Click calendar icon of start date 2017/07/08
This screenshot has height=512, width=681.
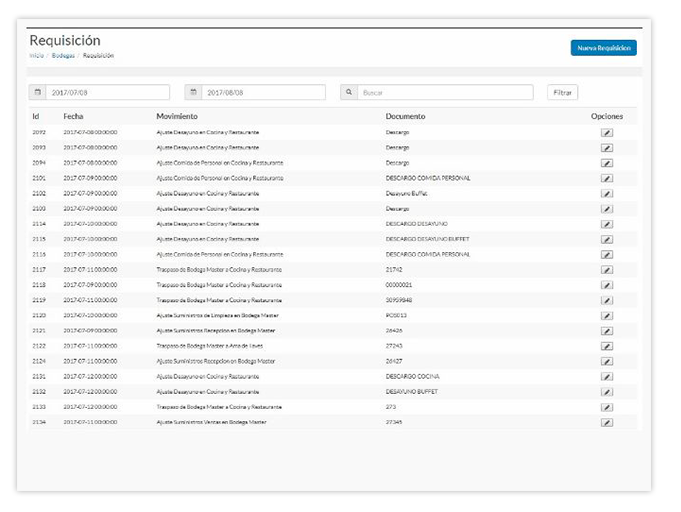[38, 92]
